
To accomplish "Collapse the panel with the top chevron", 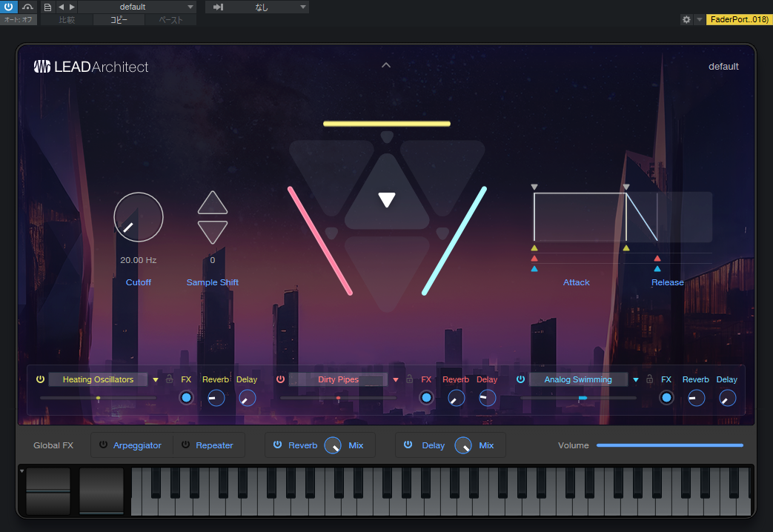I will pyautogui.click(x=385, y=65).
